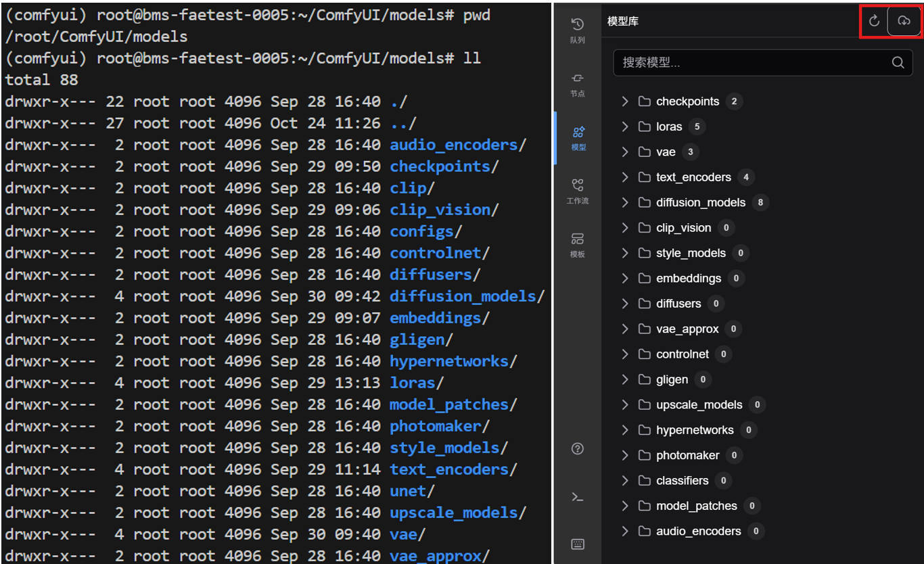Expand the diffusion_models folder chevron
This screenshot has width=924, height=564.
tap(625, 202)
